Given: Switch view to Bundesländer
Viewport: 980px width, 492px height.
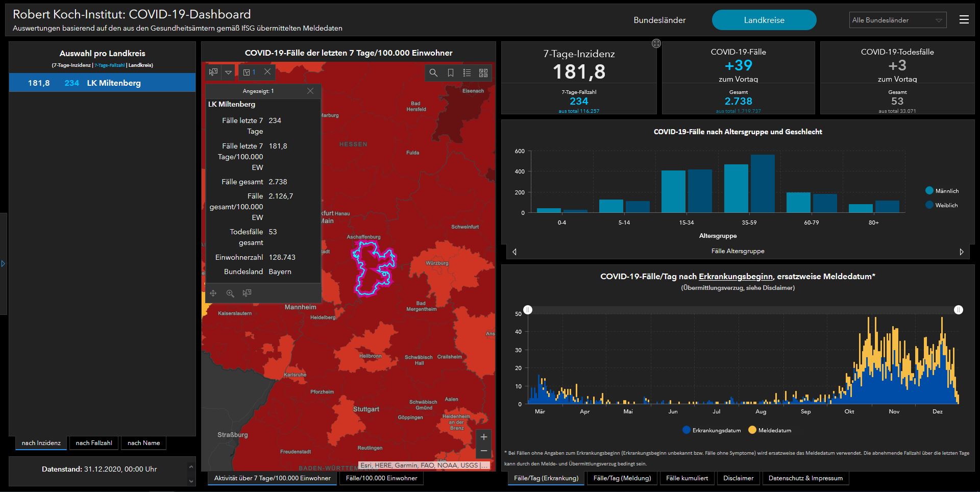Looking at the screenshot, I should (x=659, y=20).
